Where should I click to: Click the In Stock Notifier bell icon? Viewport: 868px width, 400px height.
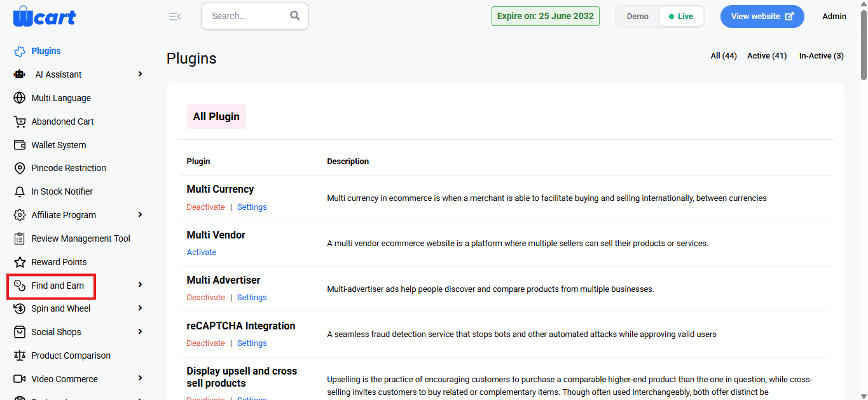click(20, 191)
